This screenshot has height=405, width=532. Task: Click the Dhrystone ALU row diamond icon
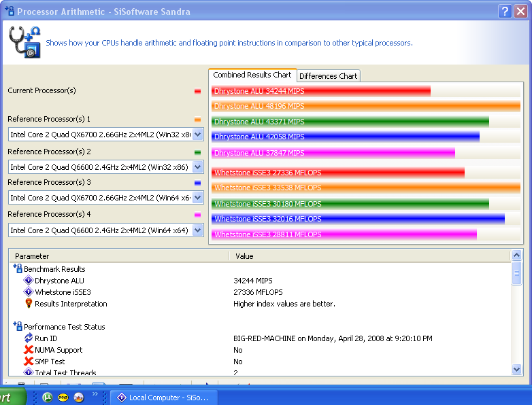click(x=29, y=280)
